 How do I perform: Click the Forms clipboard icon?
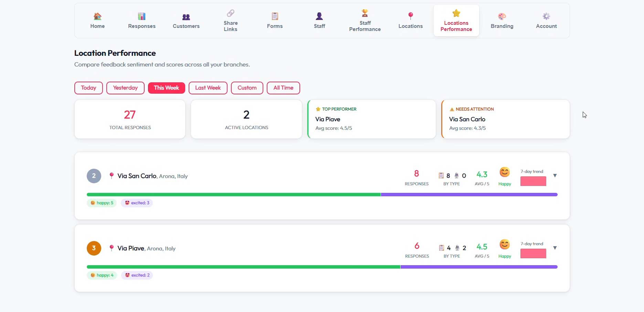click(275, 16)
